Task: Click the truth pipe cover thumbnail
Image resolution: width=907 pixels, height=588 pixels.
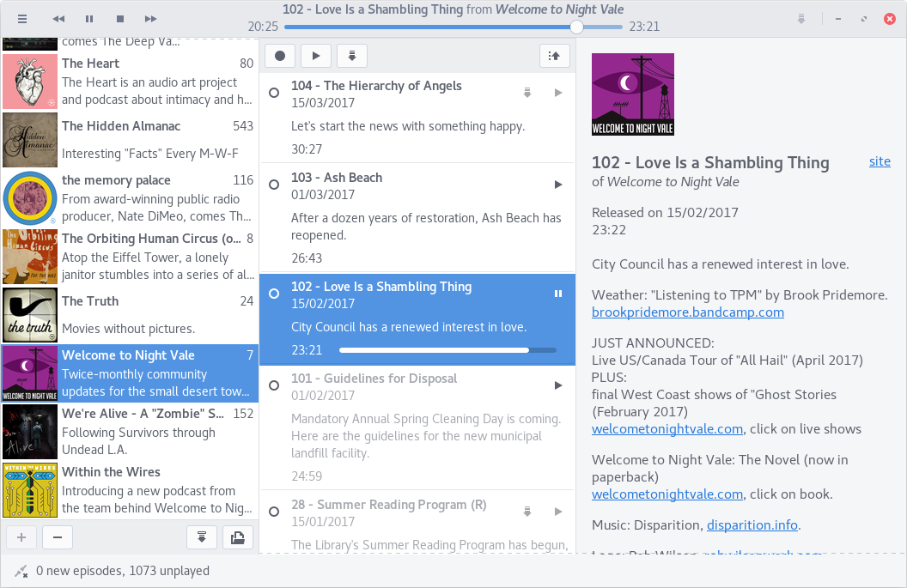Action: [x=30, y=315]
